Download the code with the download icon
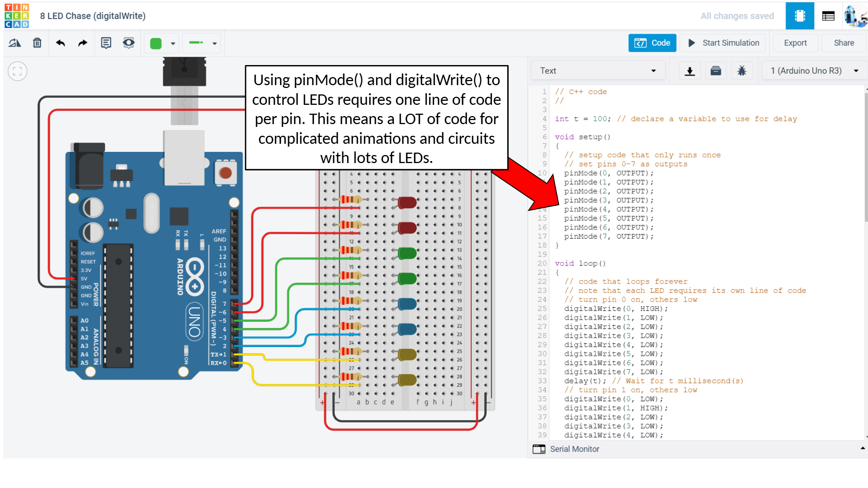This screenshot has width=868, height=488. pos(690,71)
